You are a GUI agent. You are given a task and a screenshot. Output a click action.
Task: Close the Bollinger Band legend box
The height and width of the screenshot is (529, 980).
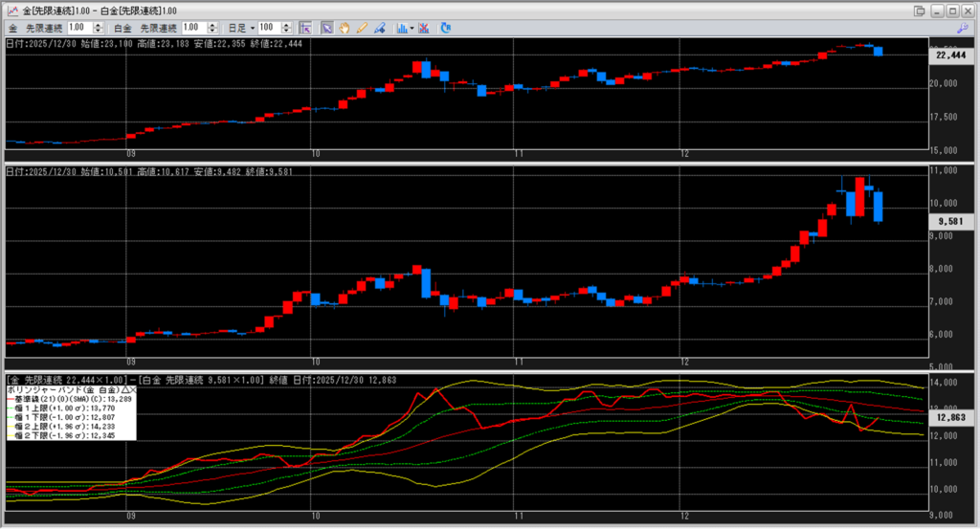[132, 390]
